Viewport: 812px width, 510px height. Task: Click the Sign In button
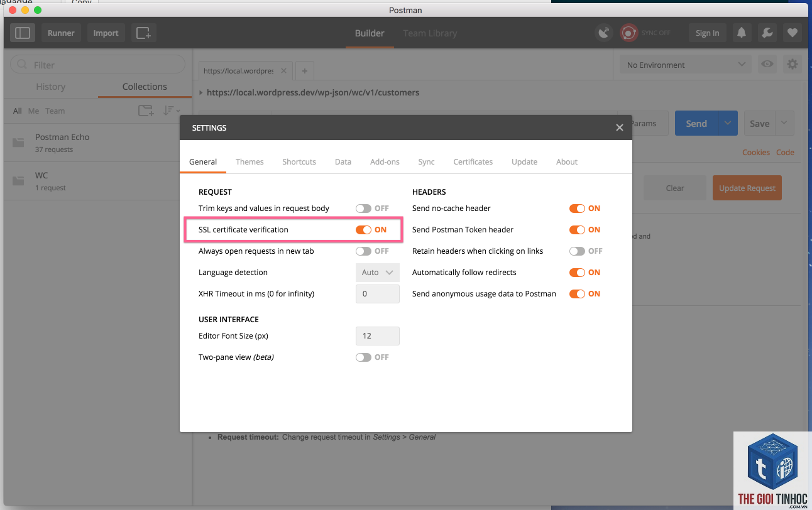[707, 33]
